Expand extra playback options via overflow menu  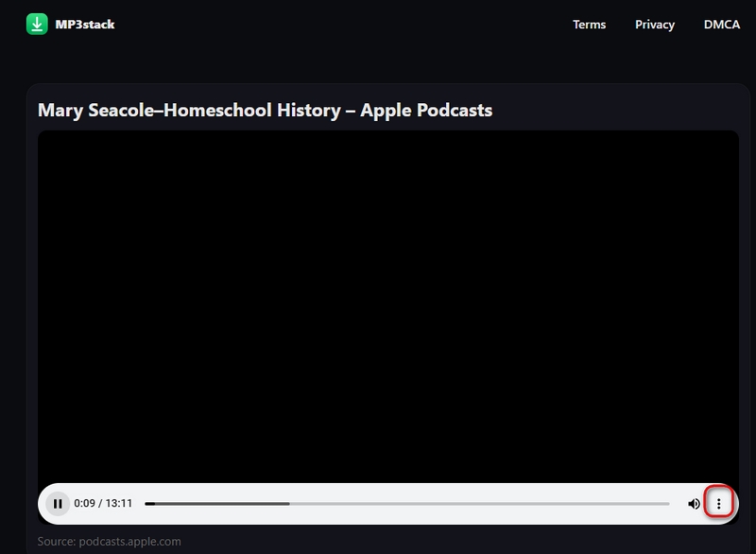(721, 503)
